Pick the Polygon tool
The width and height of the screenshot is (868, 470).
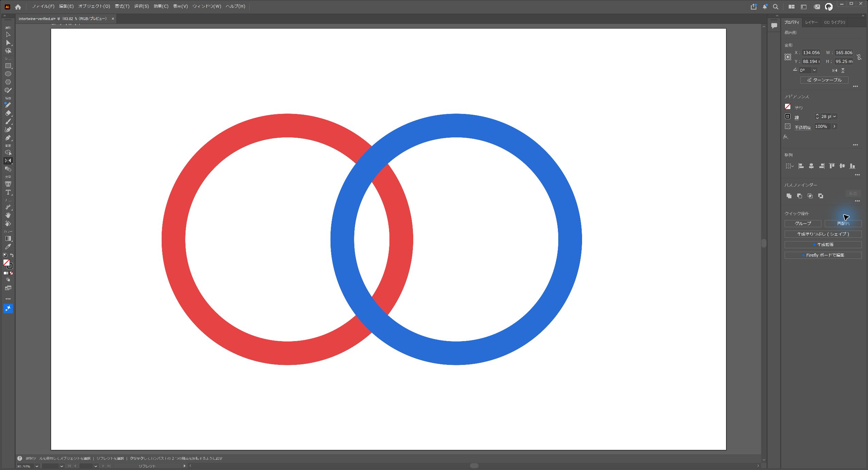(8, 82)
